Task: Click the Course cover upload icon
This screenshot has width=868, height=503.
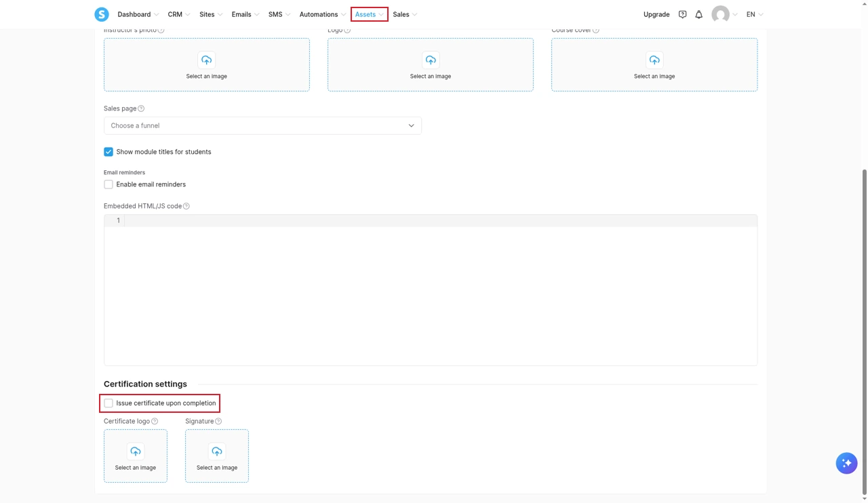Action: pos(654,60)
